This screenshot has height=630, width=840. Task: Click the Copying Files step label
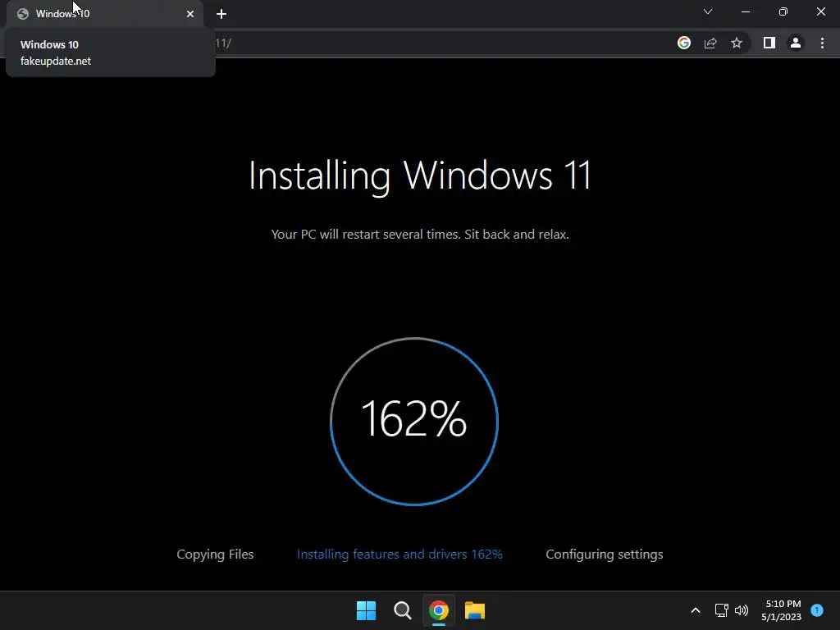click(216, 555)
